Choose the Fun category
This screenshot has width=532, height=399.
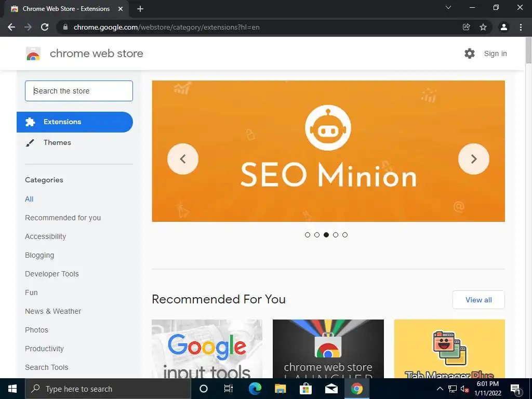coord(31,292)
